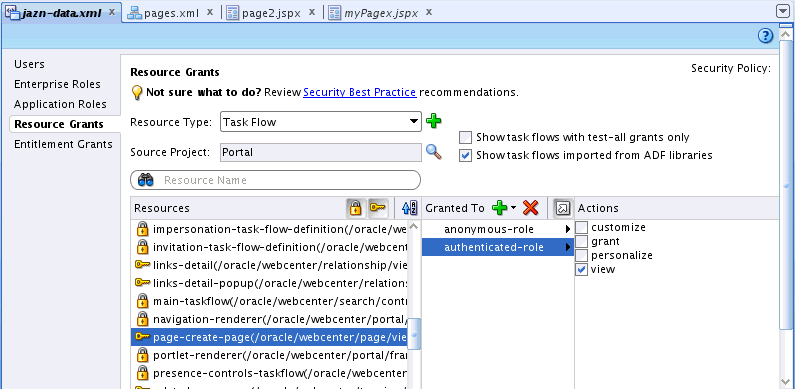Viewport: 795px width, 389px height.
Task: Click lock icon of presence-controls-taskflow row
Action: [142, 373]
